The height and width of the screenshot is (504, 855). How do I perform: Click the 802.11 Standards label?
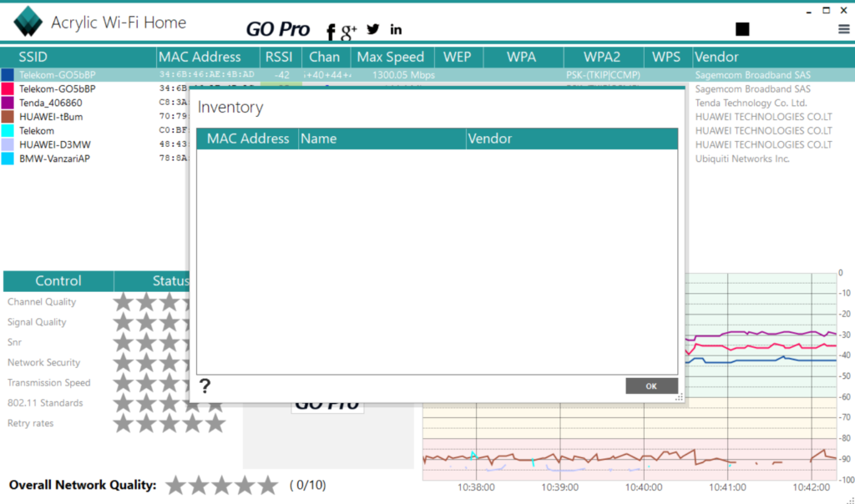pos(45,403)
